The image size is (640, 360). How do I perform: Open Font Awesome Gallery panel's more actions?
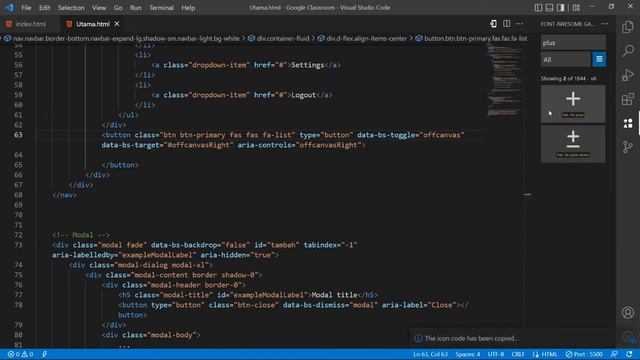604,24
